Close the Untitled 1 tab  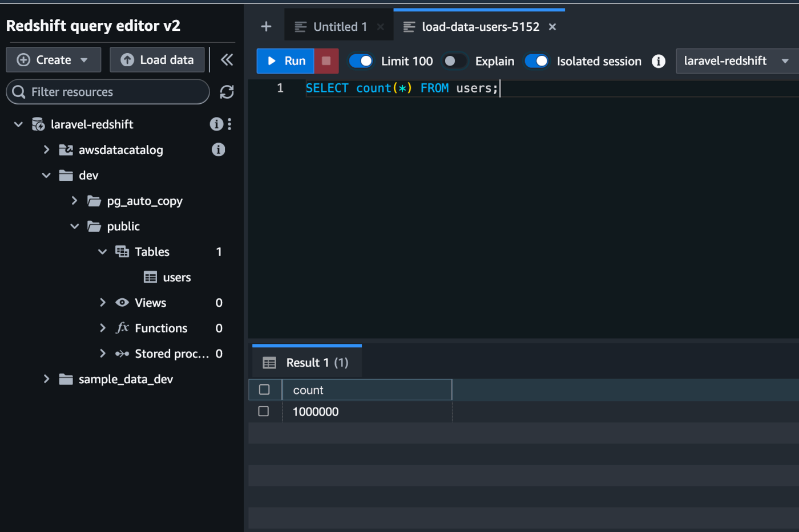coord(381,27)
